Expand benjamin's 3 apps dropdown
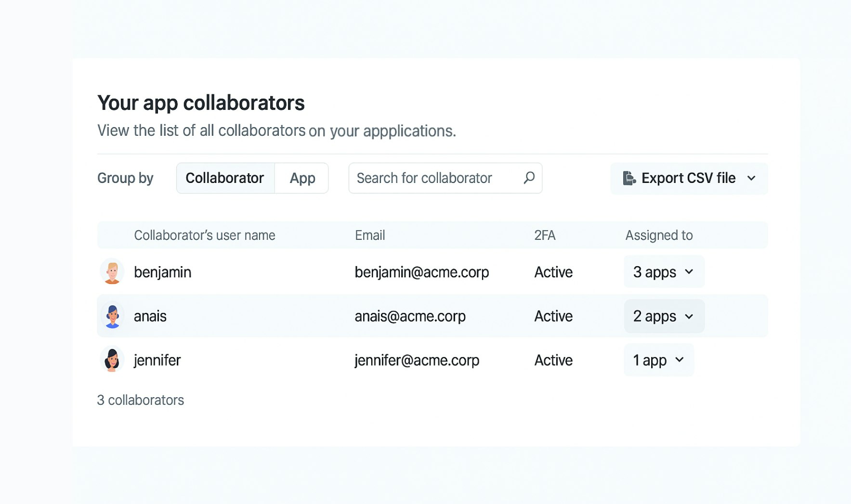Image resolution: width=851 pixels, height=504 pixels. 664,272
